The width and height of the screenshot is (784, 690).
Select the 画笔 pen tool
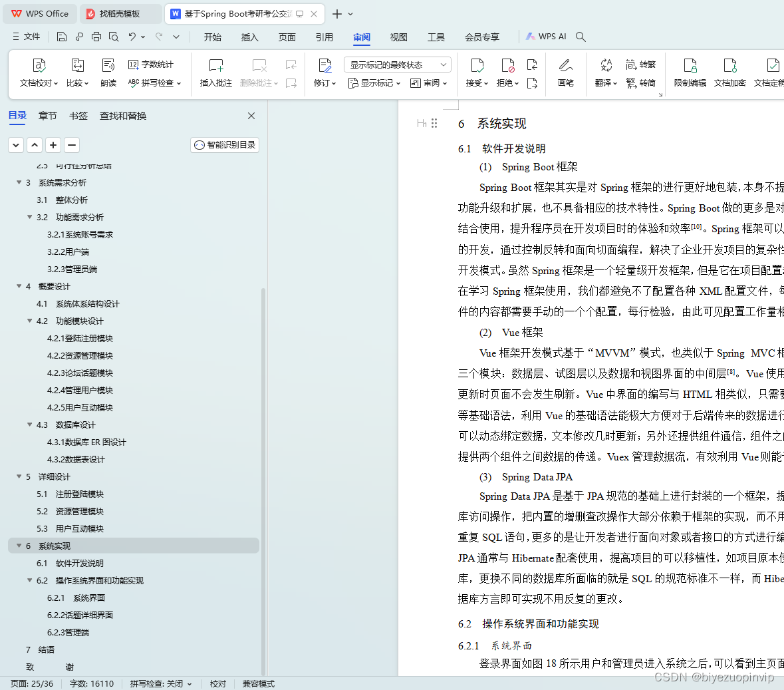[565, 73]
